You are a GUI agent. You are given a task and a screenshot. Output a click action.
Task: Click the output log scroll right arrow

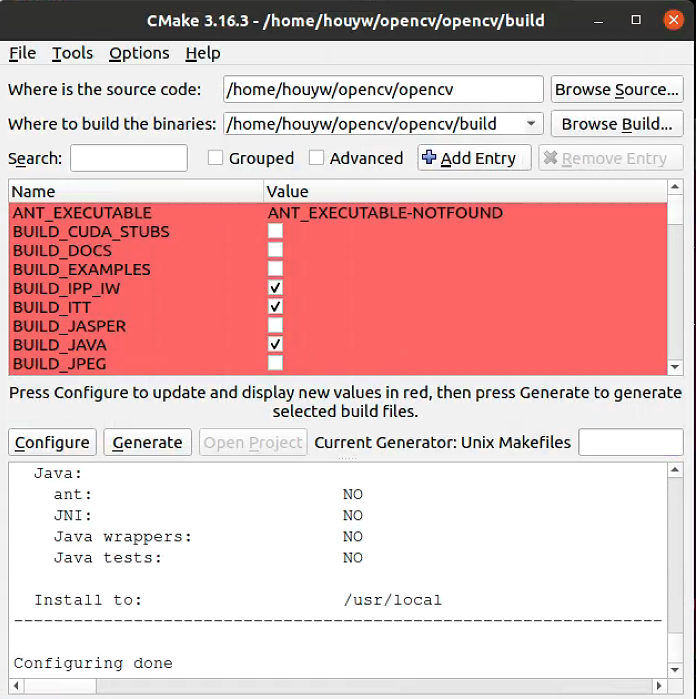(659, 686)
